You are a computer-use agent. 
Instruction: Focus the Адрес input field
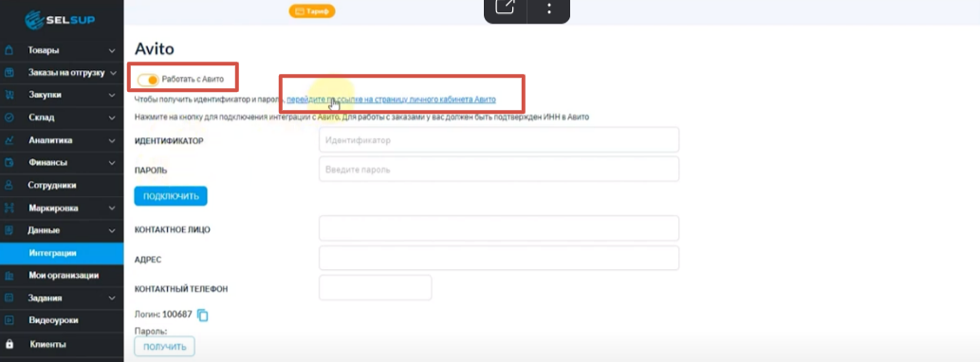499,258
